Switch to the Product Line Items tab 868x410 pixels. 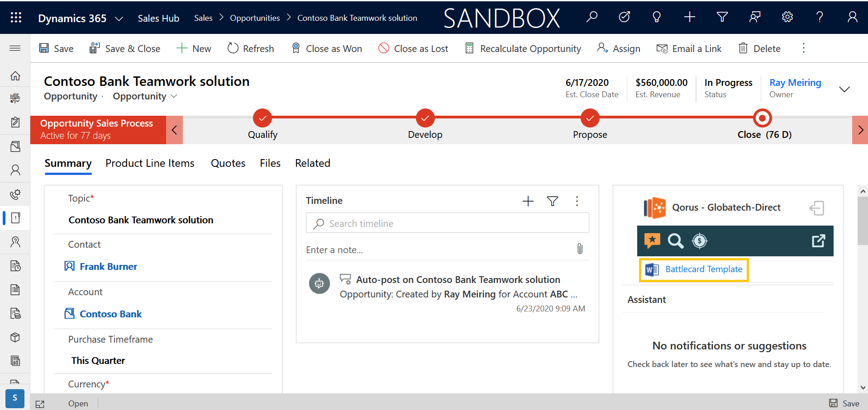pyautogui.click(x=150, y=163)
